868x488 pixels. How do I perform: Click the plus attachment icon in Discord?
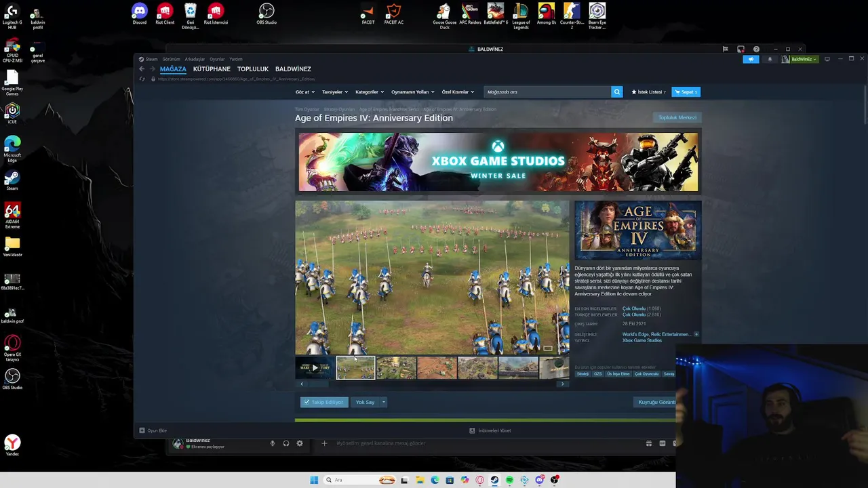324,443
